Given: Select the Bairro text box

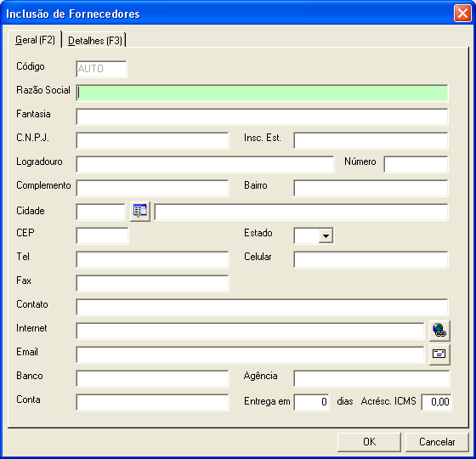Looking at the screenshot, I should (371, 188).
